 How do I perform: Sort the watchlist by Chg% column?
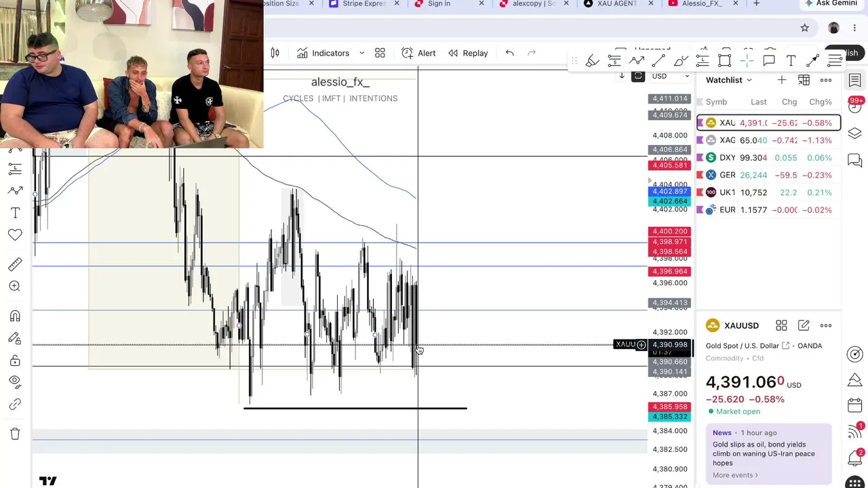pos(820,102)
